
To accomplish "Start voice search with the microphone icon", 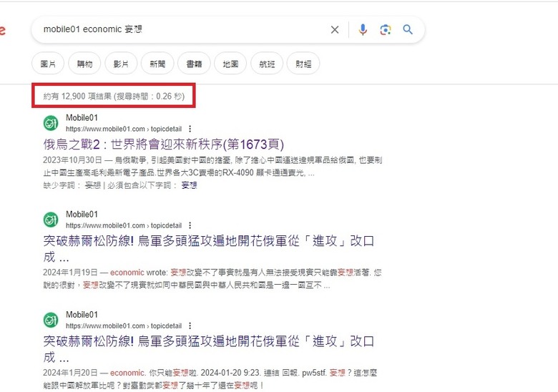I will [x=363, y=29].
